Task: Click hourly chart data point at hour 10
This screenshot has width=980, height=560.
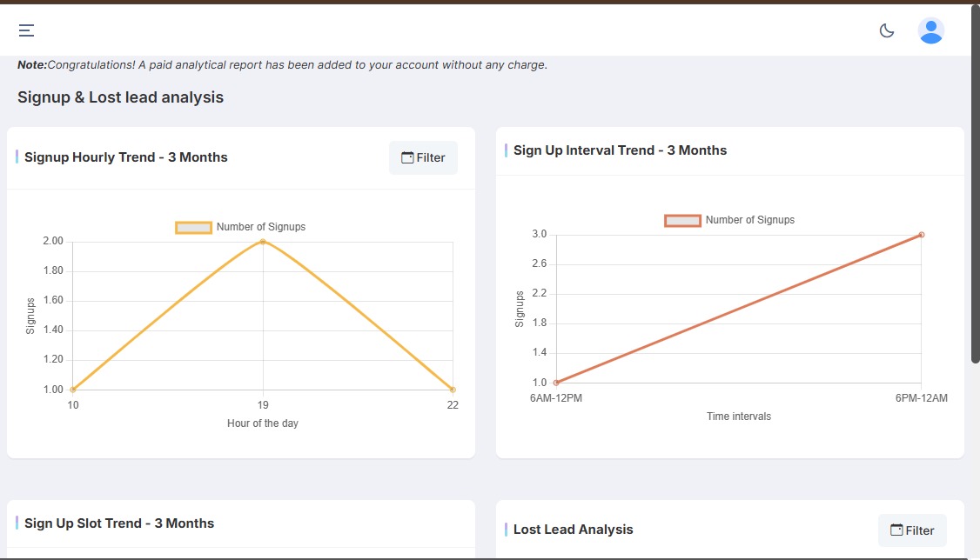Action: pyautogui.click(x=73, y=390)
